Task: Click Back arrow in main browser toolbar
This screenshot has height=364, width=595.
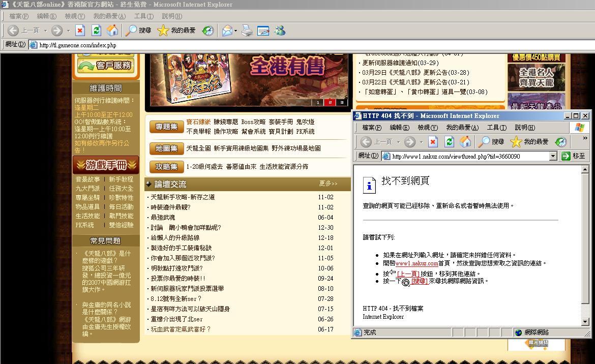Action: (13, 31)
